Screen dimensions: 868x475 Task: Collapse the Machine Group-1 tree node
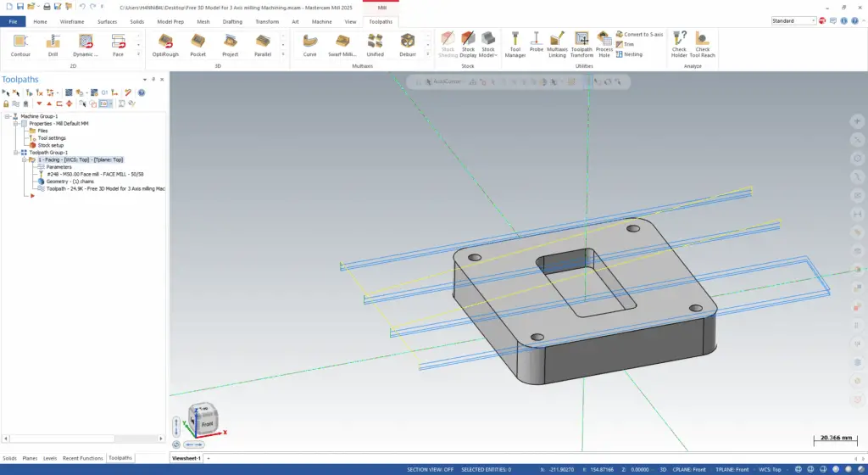tap(7, 116)
